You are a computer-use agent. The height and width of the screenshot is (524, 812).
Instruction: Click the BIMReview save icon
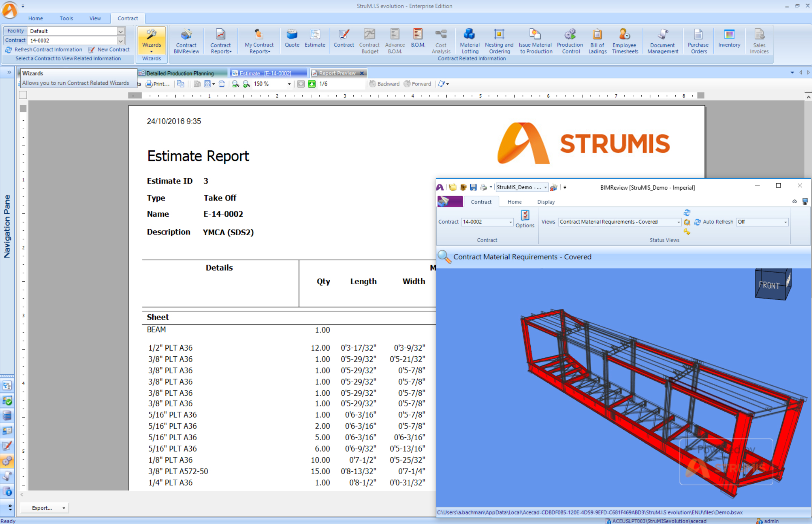(473, 187)
